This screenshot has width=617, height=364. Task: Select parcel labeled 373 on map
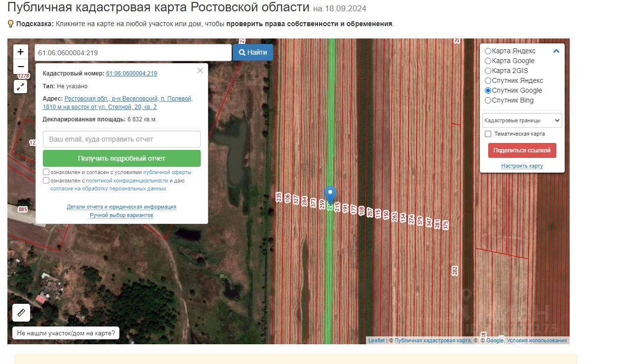[x=313, y=203]
